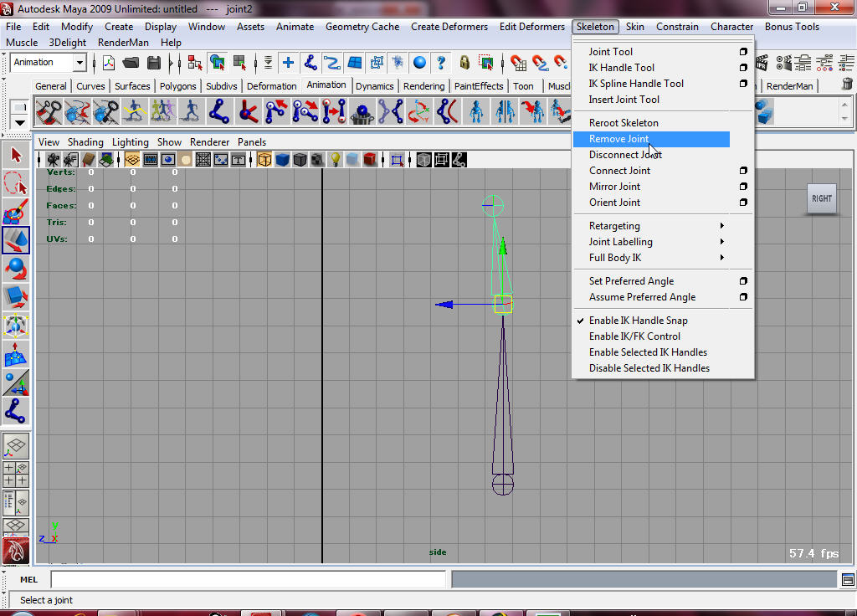857x616 pixels.
Task: Toggle the Resolution Gate display button
Action: point(167,160)
